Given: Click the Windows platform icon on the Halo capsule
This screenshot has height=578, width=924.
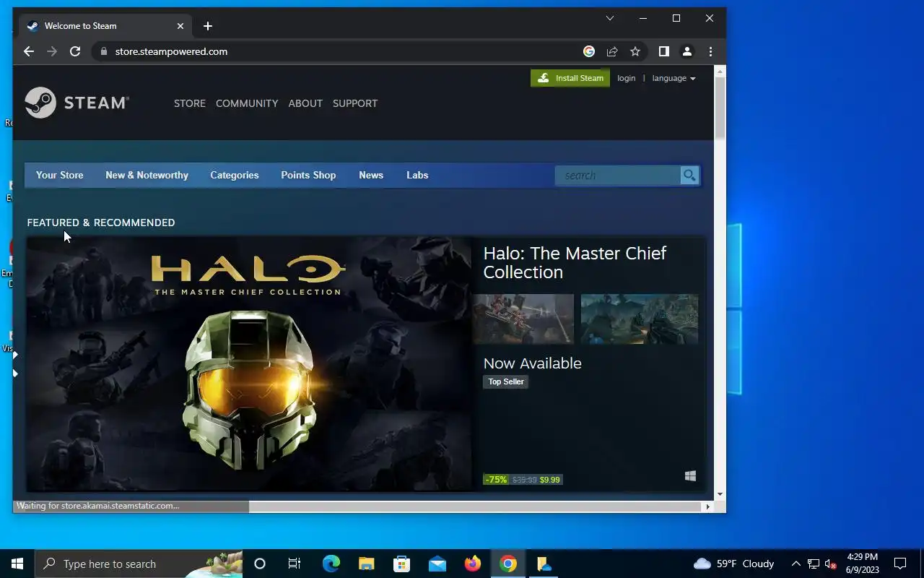Looking at the screenshot, I should 690,475.
